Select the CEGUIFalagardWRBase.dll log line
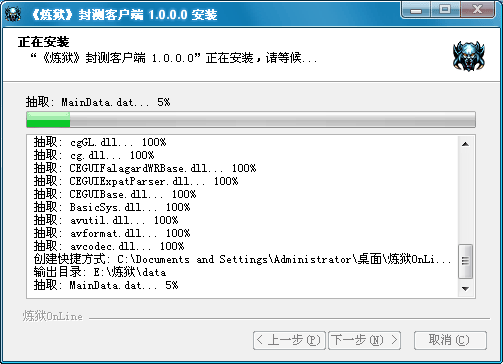Image resolution: width=503 pixels, height=364 pixels. pyautogui.click(x=145, y=168)
